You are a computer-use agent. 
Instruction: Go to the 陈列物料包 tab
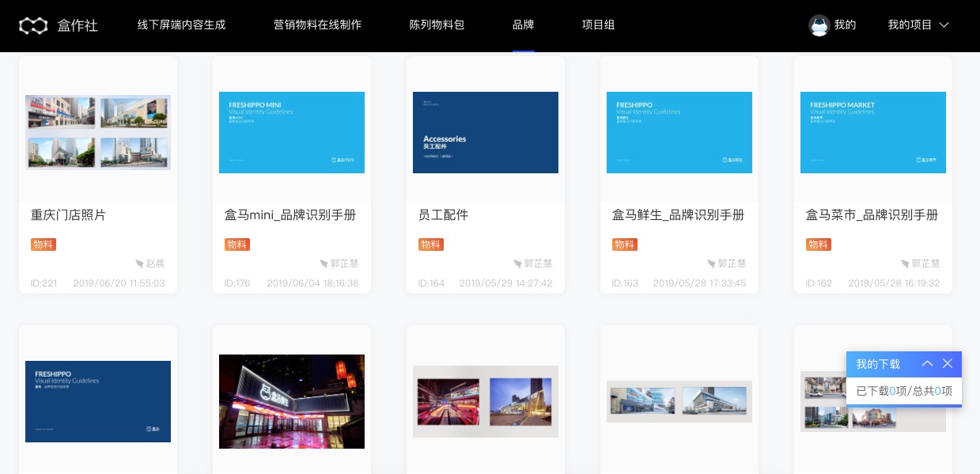pos(437,25)
